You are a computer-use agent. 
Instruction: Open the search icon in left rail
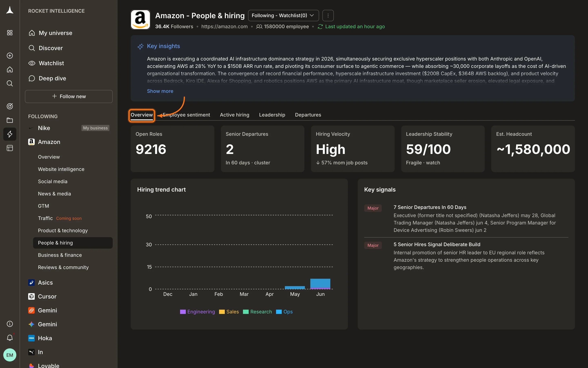click(10, 83)
